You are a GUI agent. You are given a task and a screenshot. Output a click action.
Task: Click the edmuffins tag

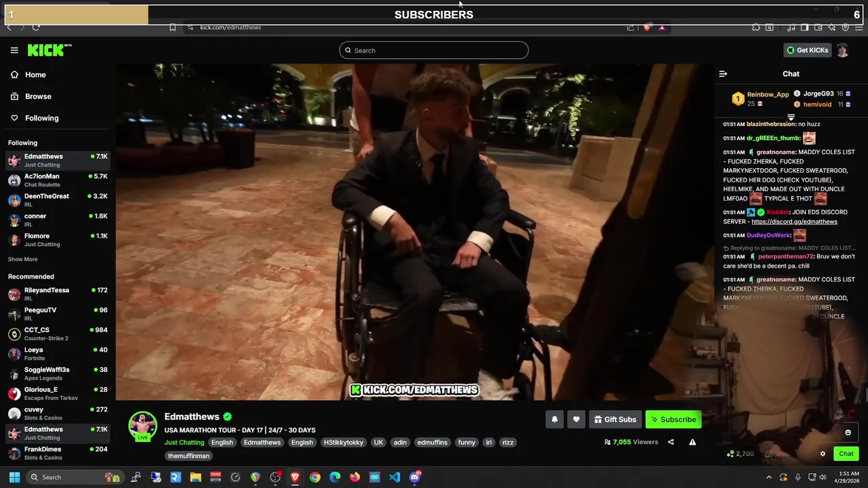(x=432, y=442)
